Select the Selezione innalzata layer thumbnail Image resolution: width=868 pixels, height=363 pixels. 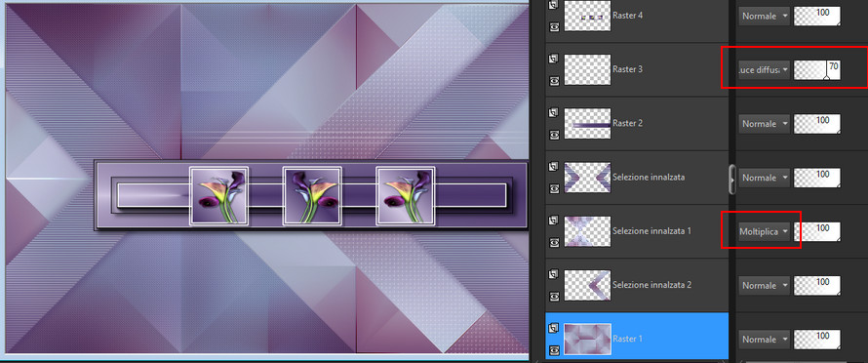point(587,178)
